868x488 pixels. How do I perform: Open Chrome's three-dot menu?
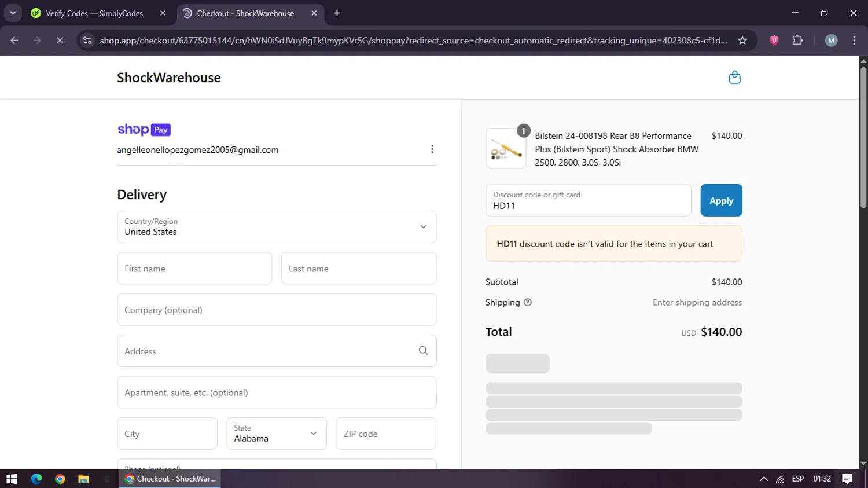[x=854, y=40]
